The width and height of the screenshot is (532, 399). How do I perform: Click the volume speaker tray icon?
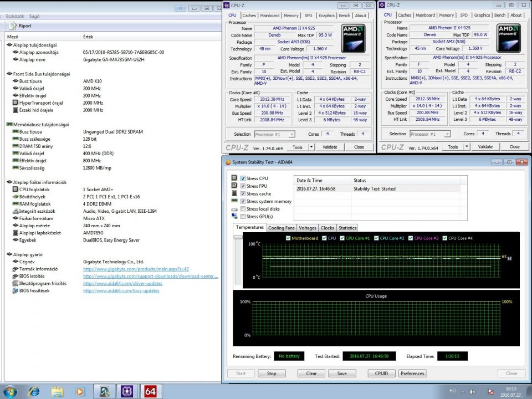coord(472,392)
